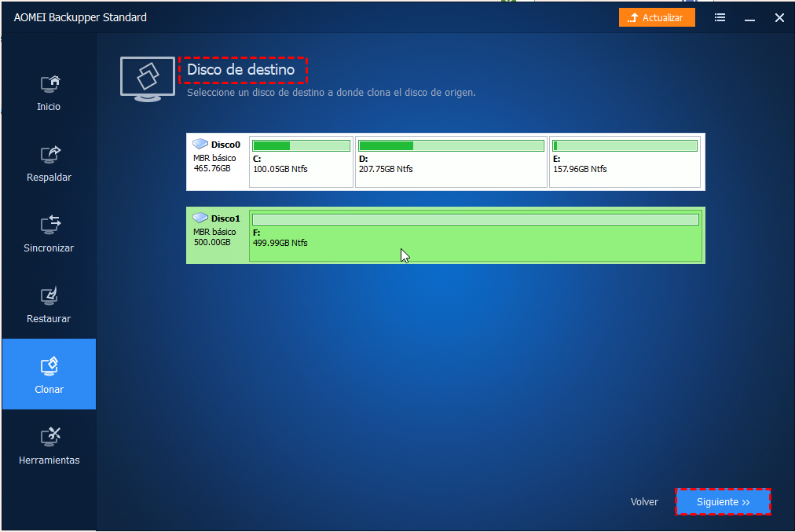Click the AOMEI Backupper Standard title text
The image size is (795, 532).
[80, 17]
